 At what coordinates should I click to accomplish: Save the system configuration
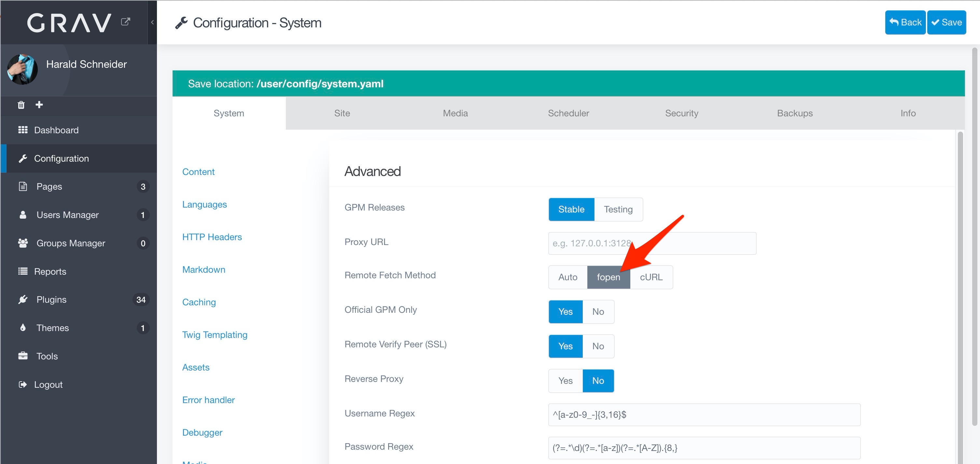click(946, 22)
